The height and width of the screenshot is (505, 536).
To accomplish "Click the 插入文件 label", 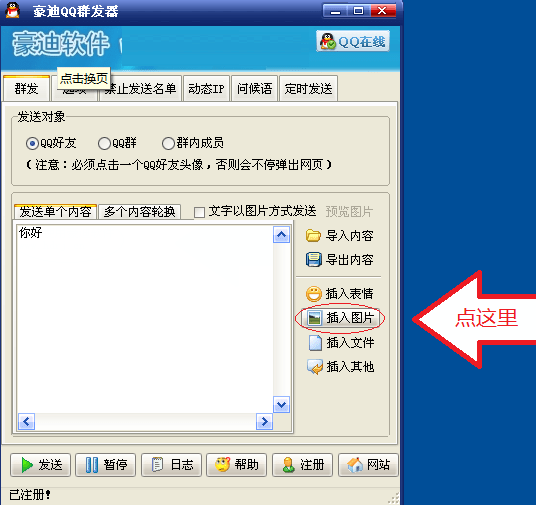I will pos(350,343).
